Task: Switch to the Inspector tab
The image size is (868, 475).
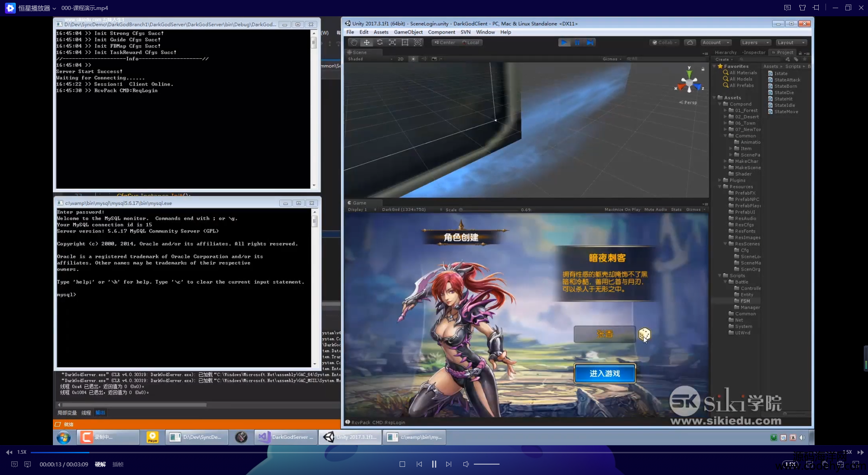Action: click(x=754, y=52)
